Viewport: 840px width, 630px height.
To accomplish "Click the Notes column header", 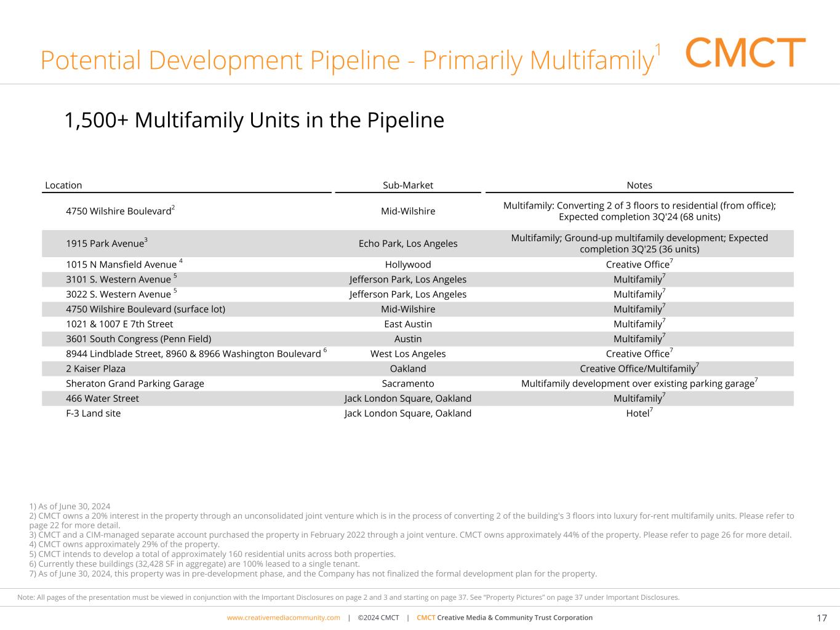I will coord(639,185).
